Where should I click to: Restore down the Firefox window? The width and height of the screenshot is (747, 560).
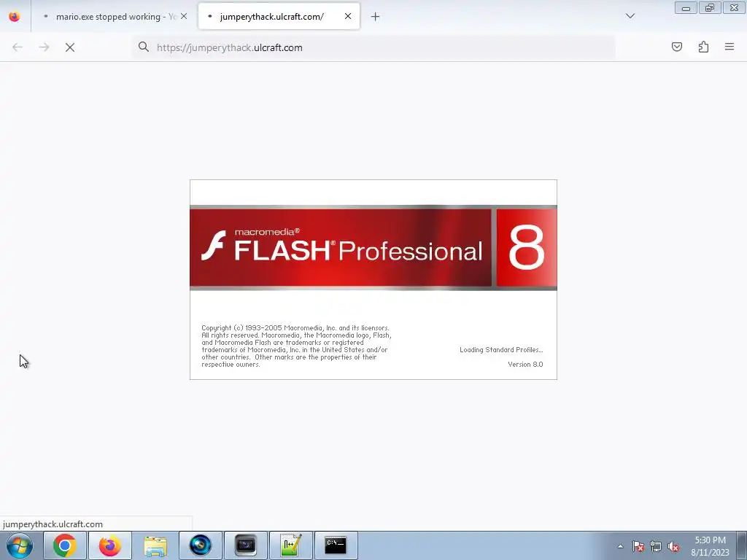pos(710,8)
